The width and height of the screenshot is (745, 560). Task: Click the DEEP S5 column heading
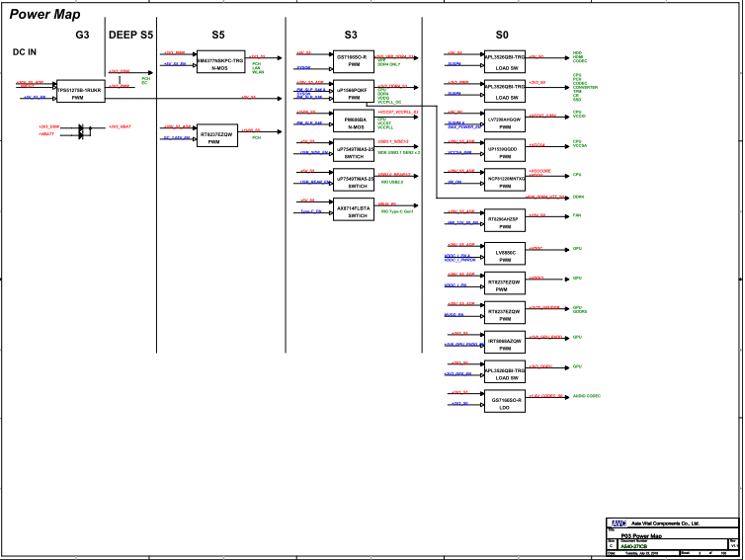(130, 35)
